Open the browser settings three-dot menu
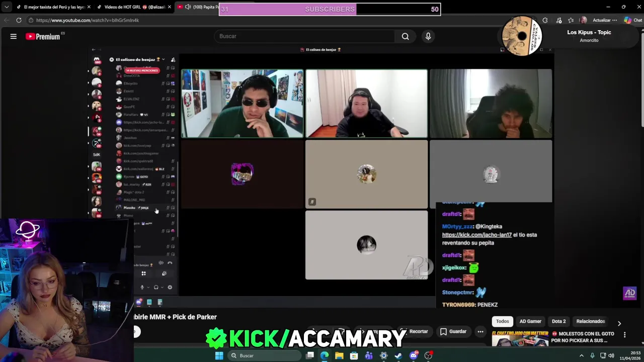This screenshot has width=644, height=362. click(614, 20)
